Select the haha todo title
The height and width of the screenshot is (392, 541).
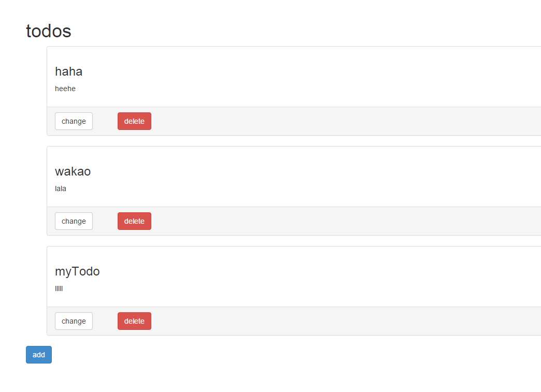(68, 71)
